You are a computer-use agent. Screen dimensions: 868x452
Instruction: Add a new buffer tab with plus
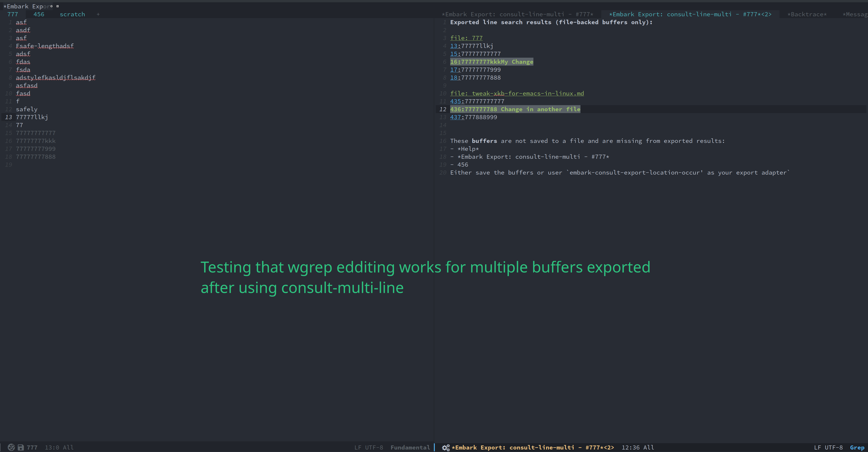coord(98,14)
